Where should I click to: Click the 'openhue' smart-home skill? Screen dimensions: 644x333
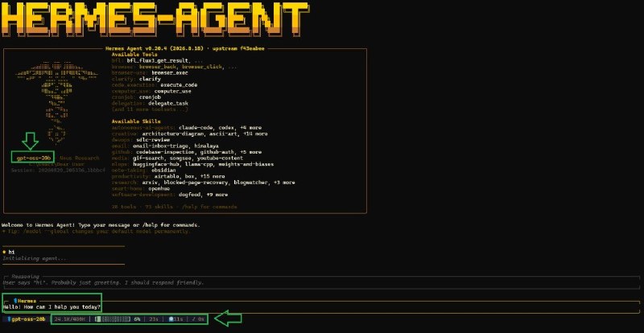(x=159, y=188)
